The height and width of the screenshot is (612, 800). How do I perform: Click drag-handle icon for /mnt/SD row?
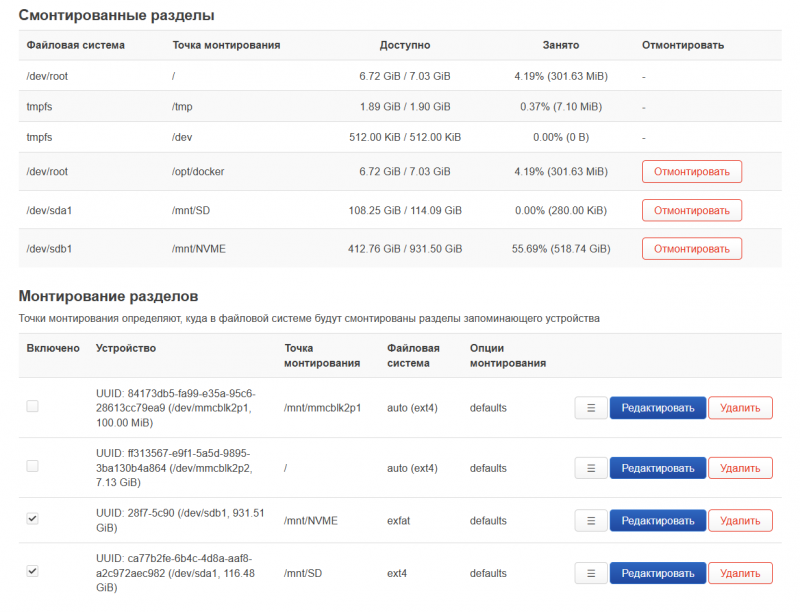tap(590, 574)
